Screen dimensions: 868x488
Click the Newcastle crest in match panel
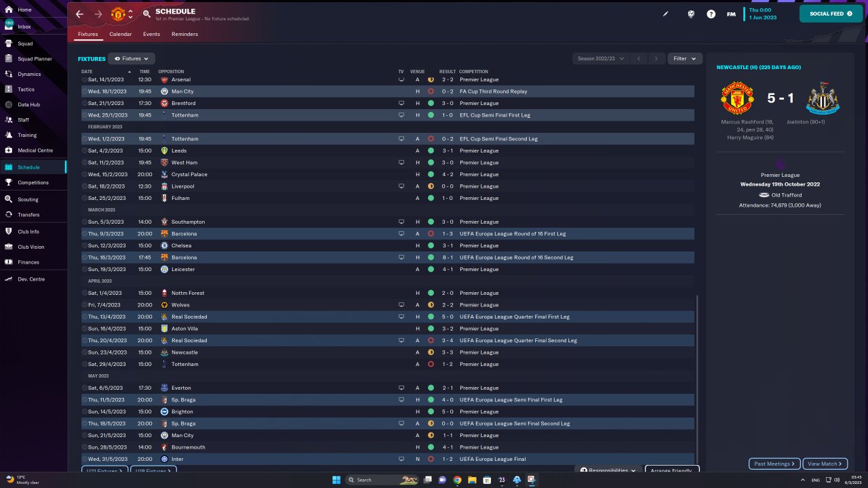(x=823, y=98)
